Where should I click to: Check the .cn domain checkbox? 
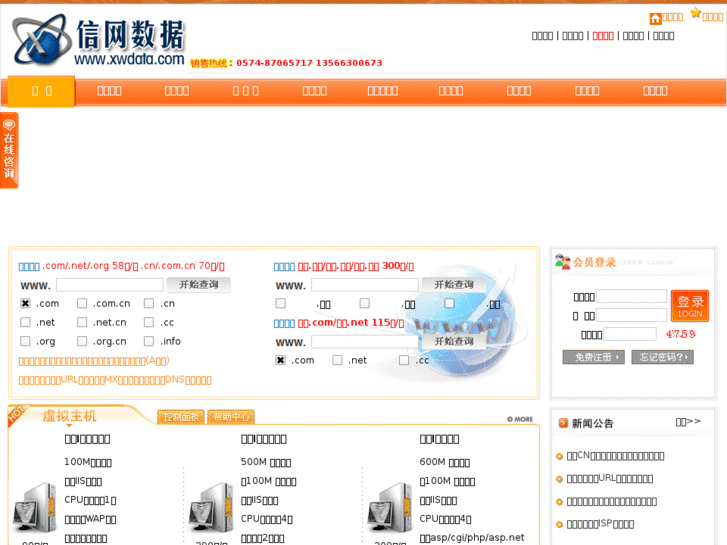pos(149,303)
